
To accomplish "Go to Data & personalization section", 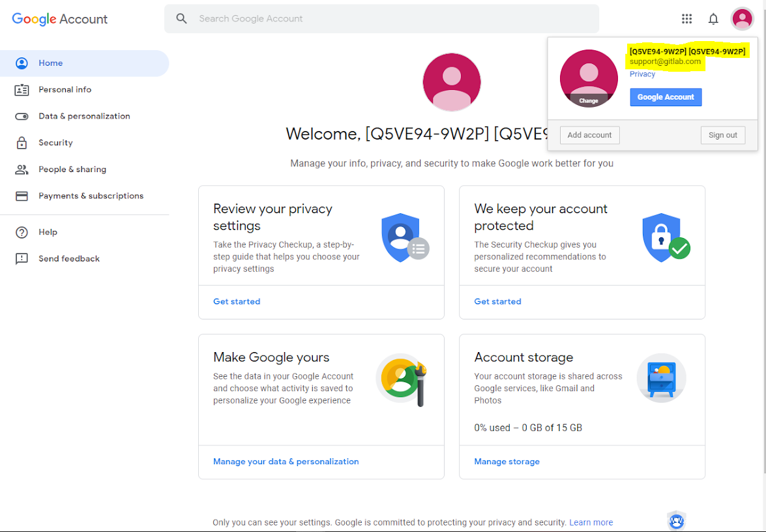I will [x=84, y=116].
